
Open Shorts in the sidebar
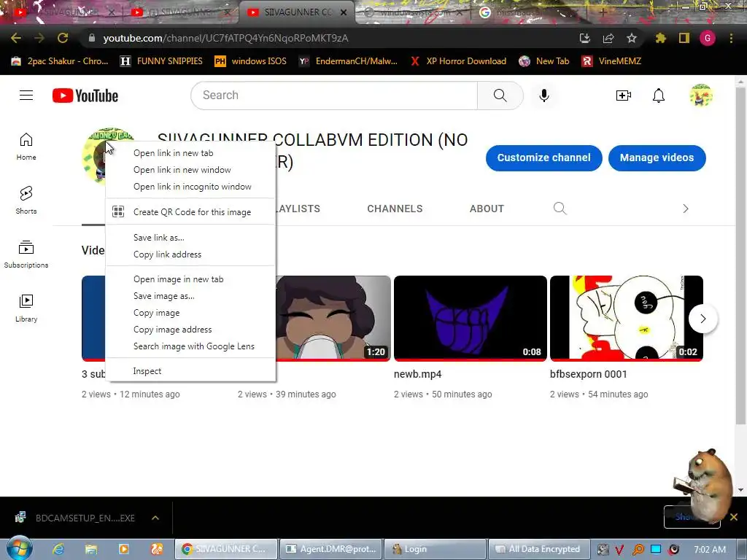click(26, 200)
